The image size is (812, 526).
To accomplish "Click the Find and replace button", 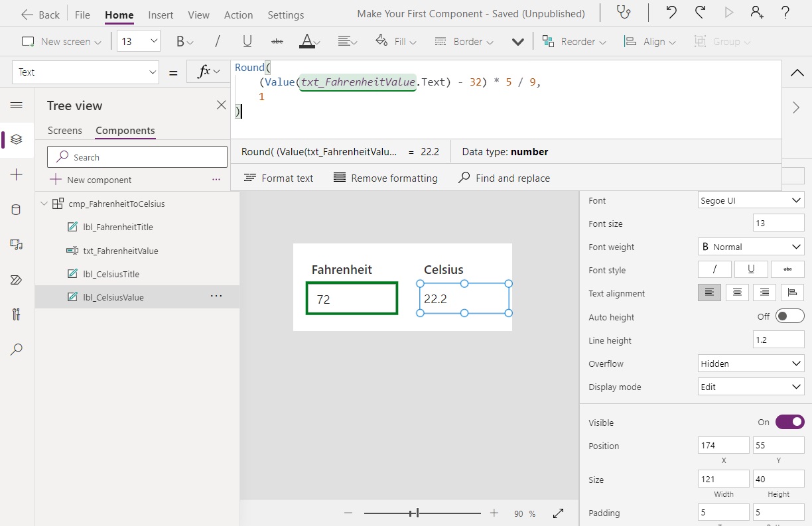I will click(x=504, y=178).
